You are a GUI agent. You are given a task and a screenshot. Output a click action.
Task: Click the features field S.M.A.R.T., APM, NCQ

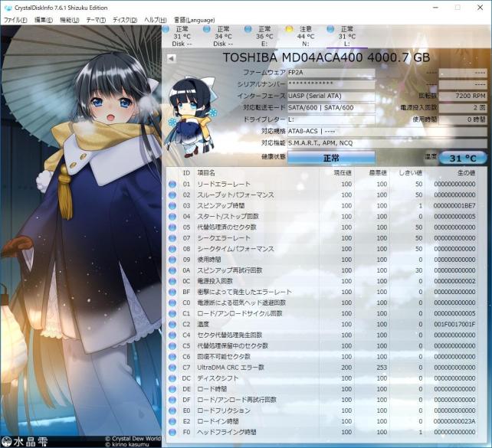(x=387, y=143)
